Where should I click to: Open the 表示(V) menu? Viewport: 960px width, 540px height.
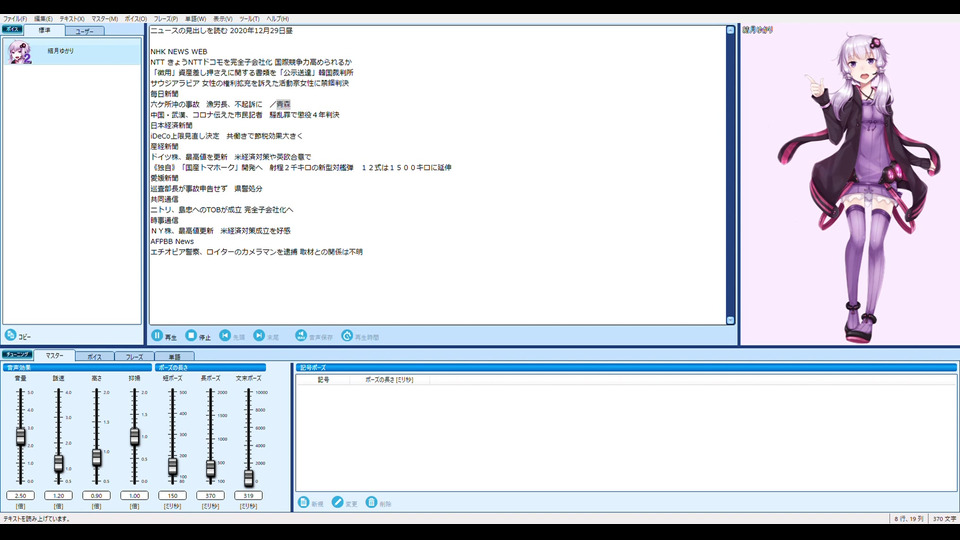(x=222, y=19)
